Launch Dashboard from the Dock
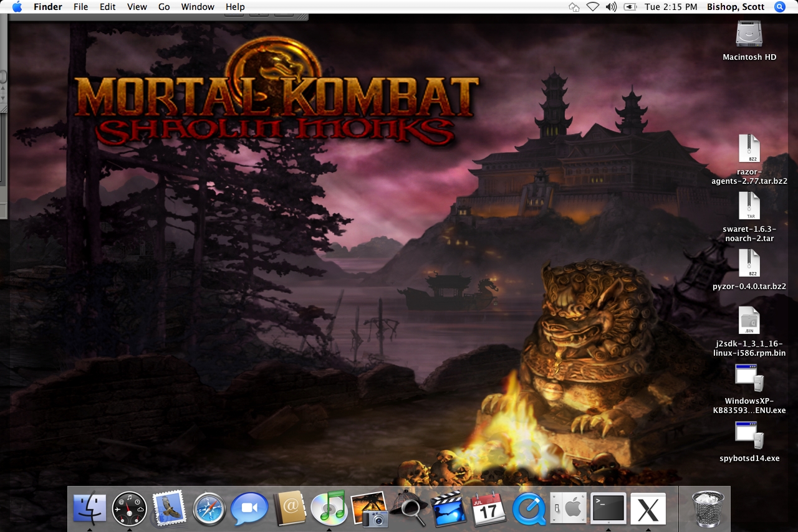Viewport: 798px width, 532px height. (130, 508)
